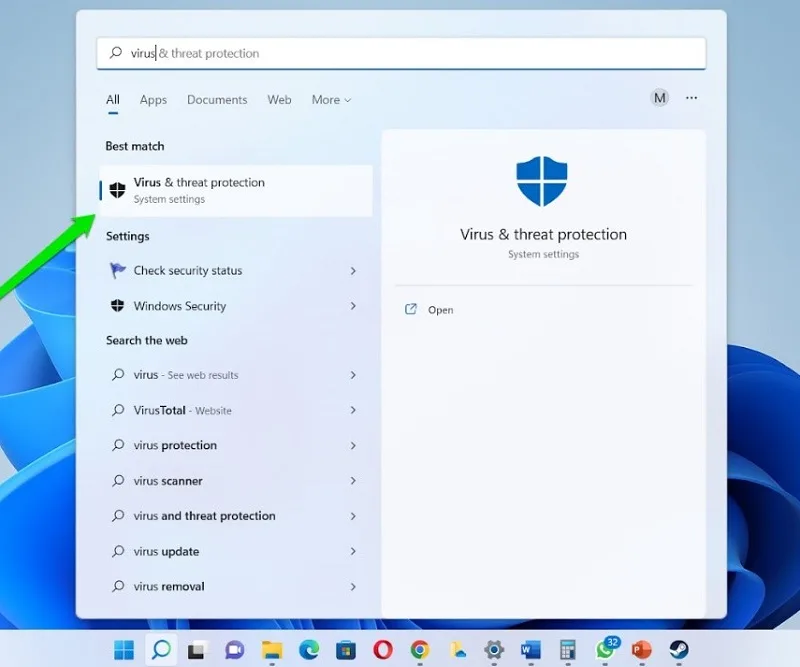Open Settings gear icon on taskbar

pos(494,650)
